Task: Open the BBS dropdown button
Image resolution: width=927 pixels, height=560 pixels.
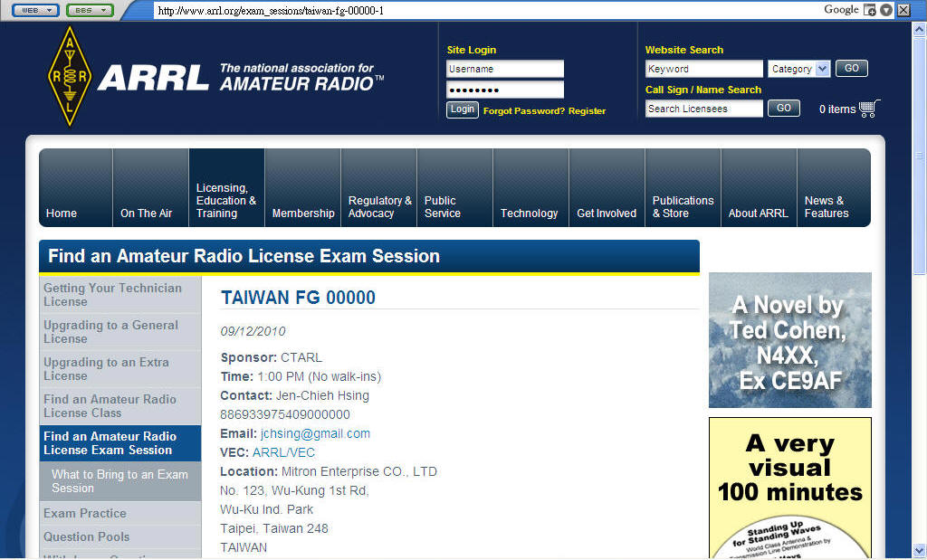Action: tap(90, 10)
